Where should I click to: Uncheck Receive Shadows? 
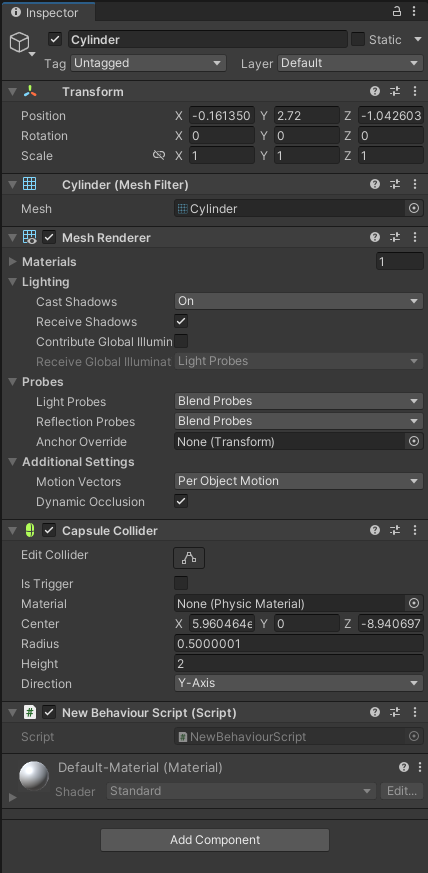[x=181, y=321]
